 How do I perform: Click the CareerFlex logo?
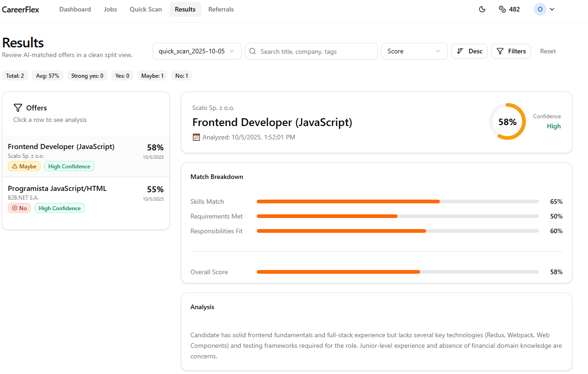[x=20, y=9]
